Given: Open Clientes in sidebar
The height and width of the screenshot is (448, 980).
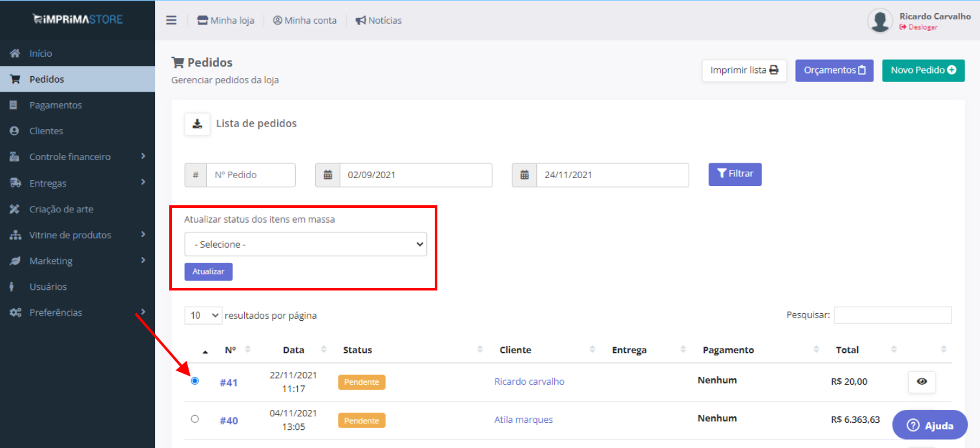Looking at the screenshot, I should (78, 131).
